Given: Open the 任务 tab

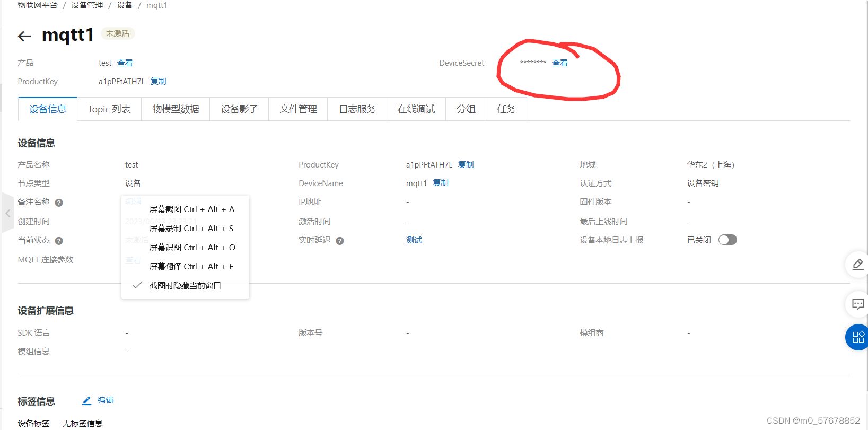Looking at the screenshot, I should [506, 109].
